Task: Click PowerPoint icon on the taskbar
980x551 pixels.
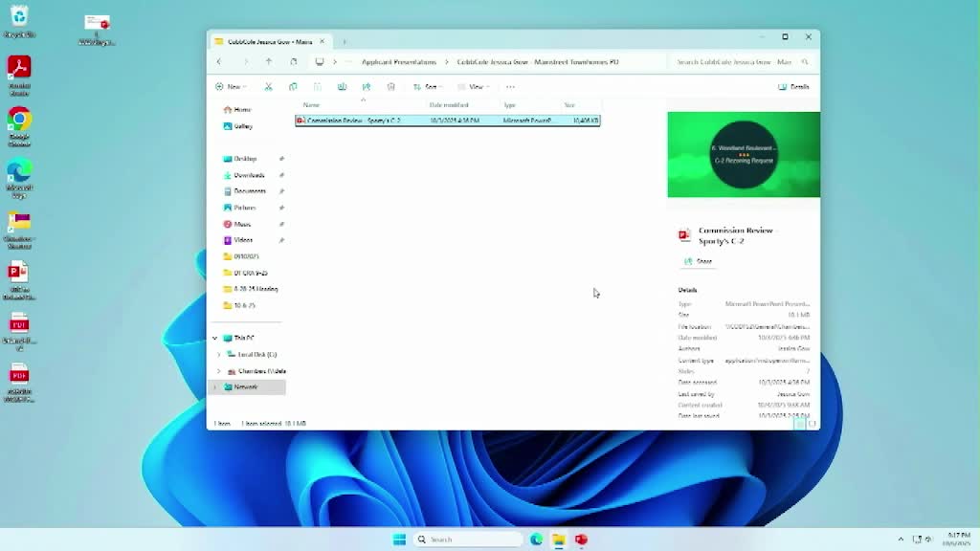Action: (x=581, y=540)
